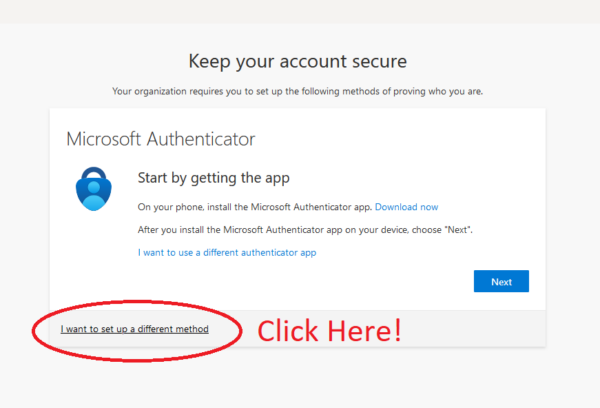Click the red Click Here! annotation text
The width and height of the screenshot is (600, 408).
[329, 331]
